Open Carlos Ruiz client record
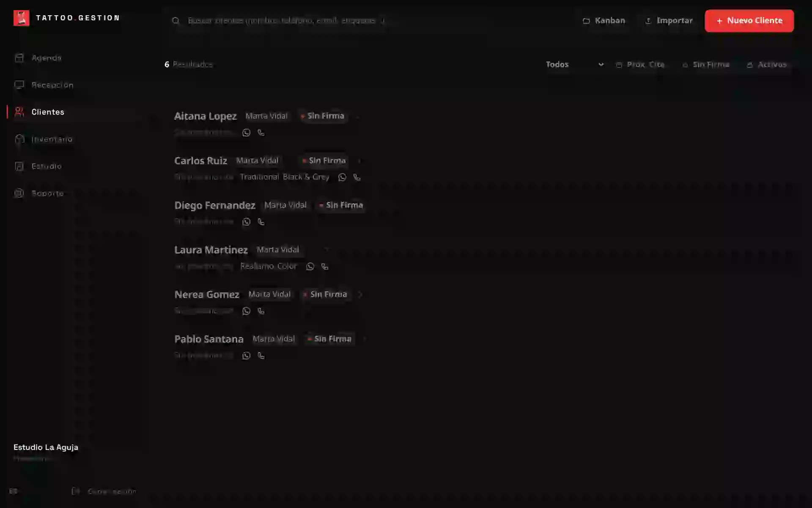Screen dimensions: 812x508 [x=201, y=161]
